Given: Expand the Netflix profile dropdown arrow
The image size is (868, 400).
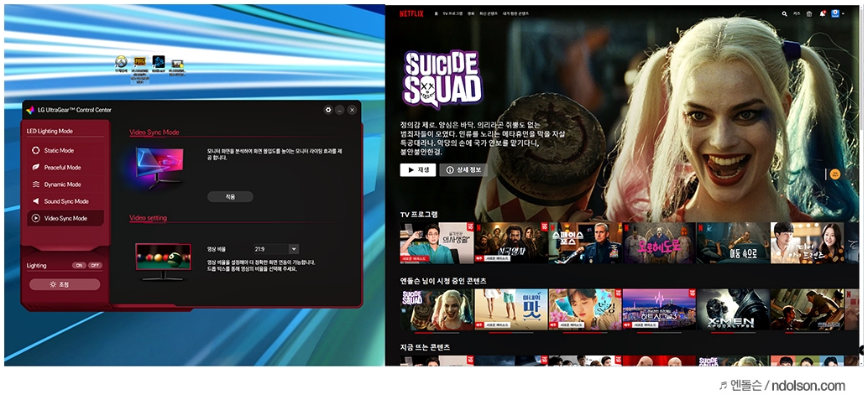Looking at the screenshot, I should pos(843,13).
